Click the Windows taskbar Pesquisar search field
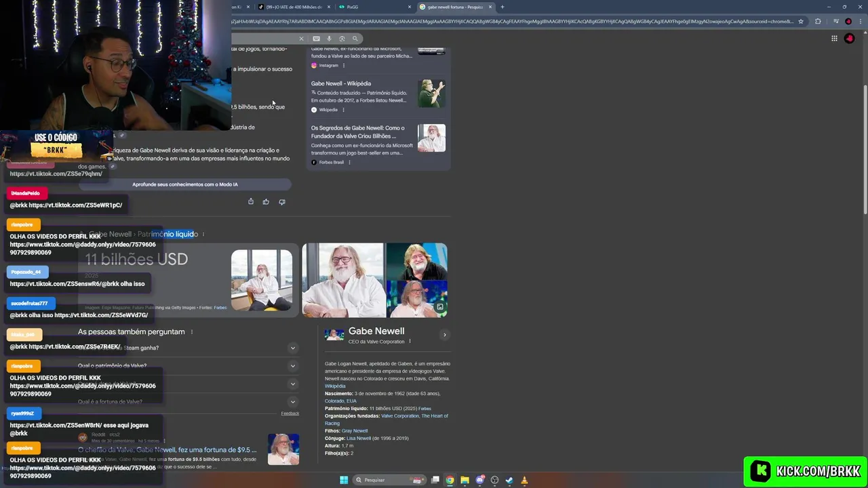 [391, 480]
